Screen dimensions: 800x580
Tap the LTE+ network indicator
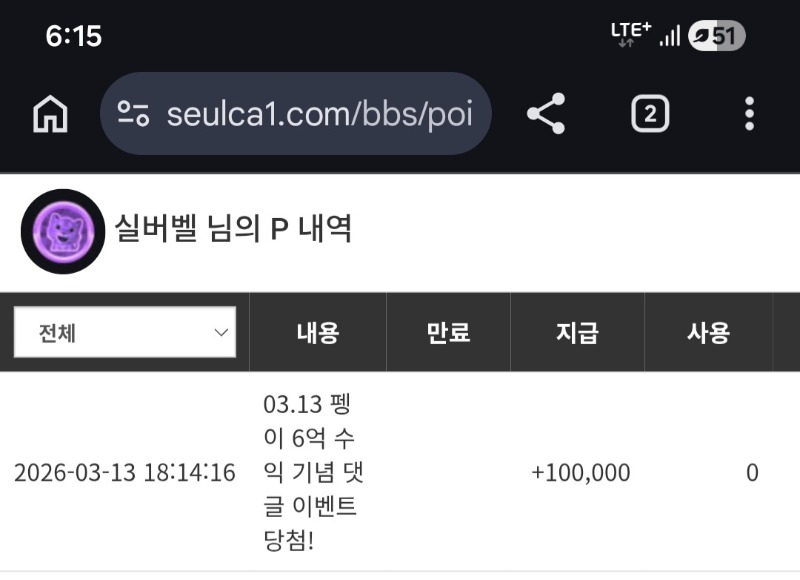point(630,35)
